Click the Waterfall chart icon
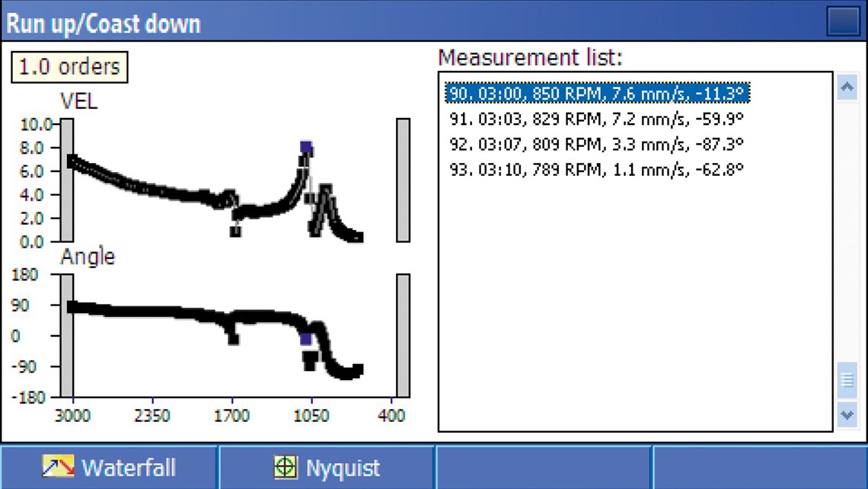This screenshot has height=489, width=868. pyautogui.click(x=58, y=466)
